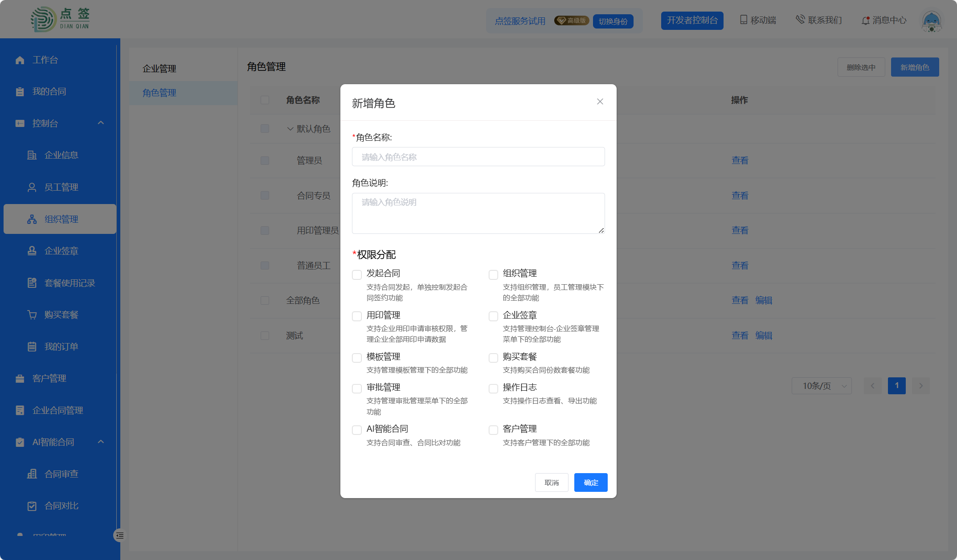This screenshot has height=560, width=957.
Task: Click the 开发者控制台 button
Action: click(692, 20)
